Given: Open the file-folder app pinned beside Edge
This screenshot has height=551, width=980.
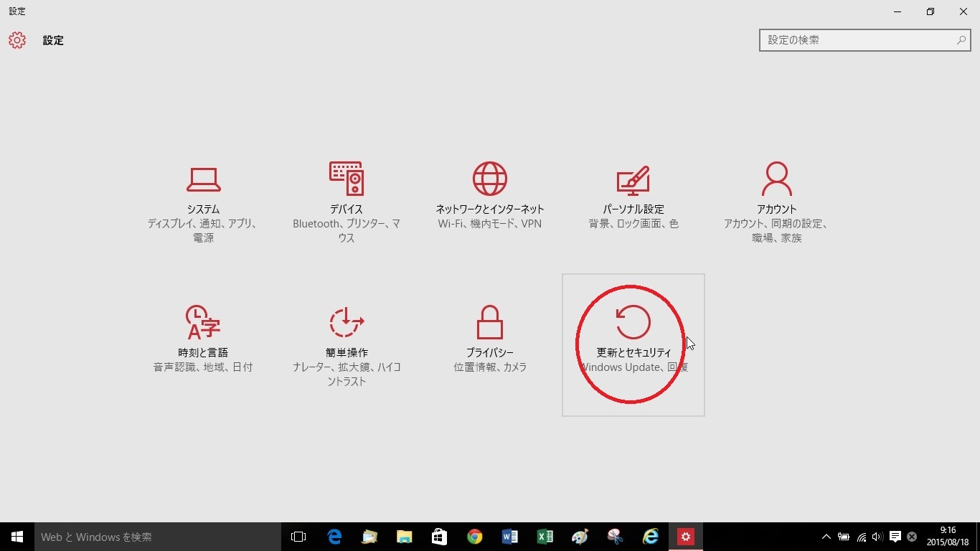Looking at the screenshot, I should click(369, 537).
